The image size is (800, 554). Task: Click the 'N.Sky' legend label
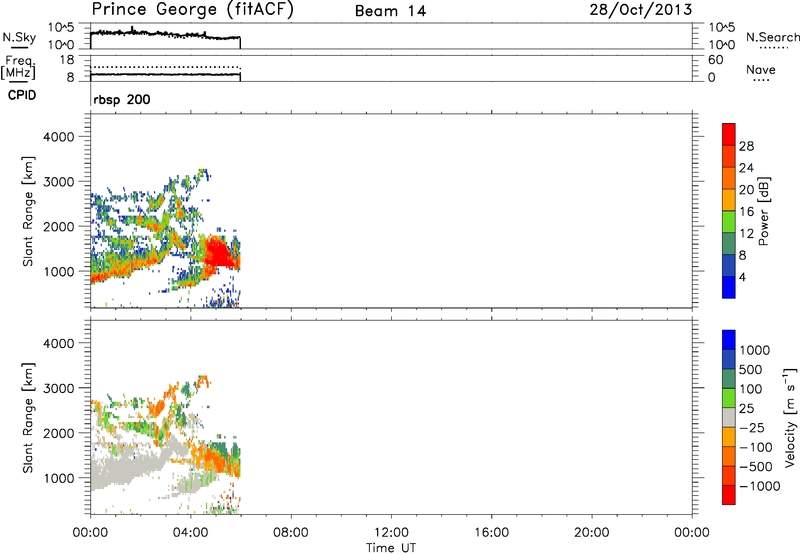click(x=19, y=37)
